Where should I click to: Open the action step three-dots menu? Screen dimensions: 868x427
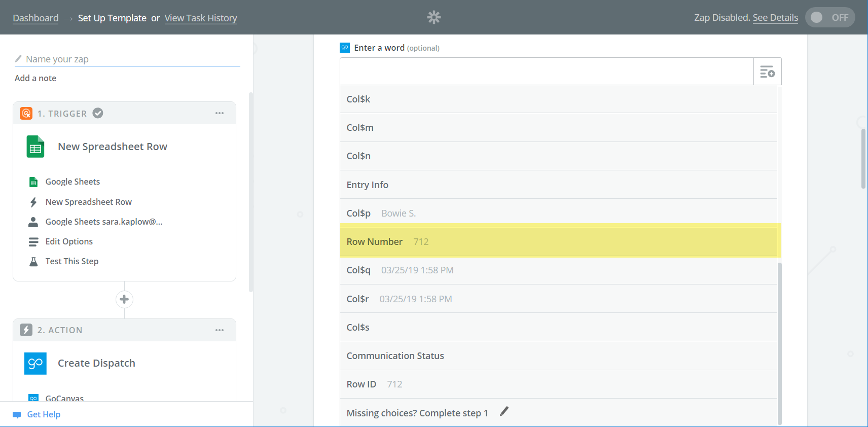point(220,331)
